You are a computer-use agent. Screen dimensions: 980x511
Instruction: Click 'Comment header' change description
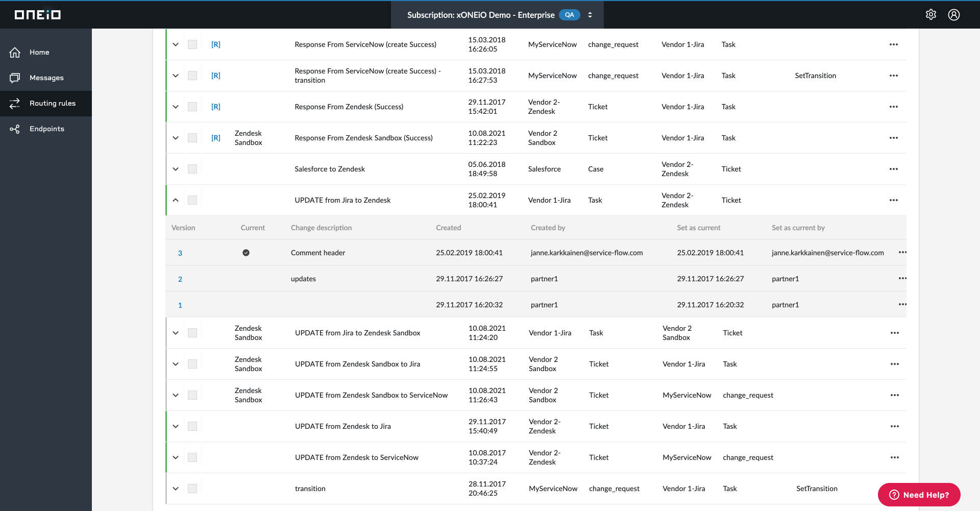pos(318,253)
